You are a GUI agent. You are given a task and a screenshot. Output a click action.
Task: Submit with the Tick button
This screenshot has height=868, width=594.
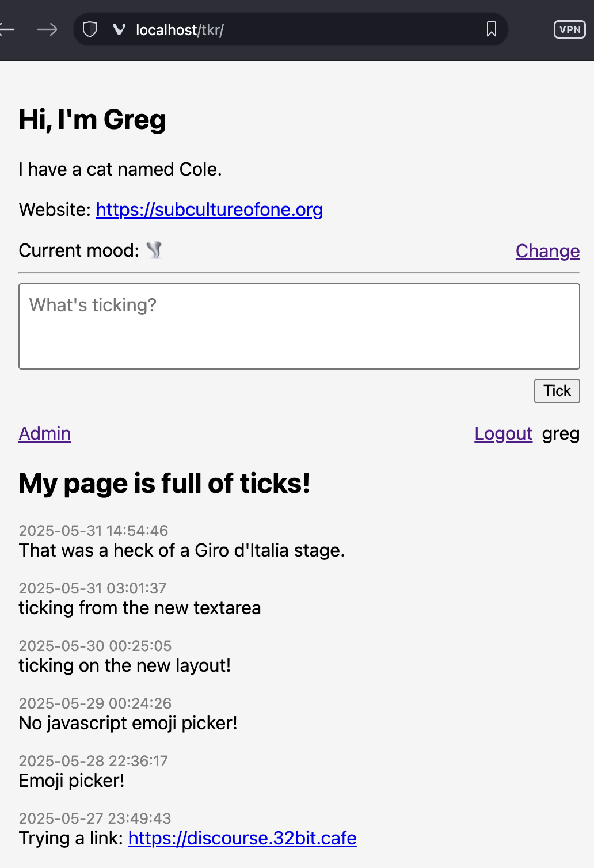[557, 391]
